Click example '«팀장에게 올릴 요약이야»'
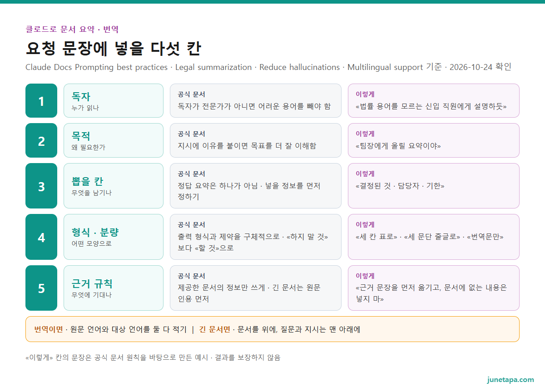Screen dimensions: 545x392 click(x=398, y=146)
